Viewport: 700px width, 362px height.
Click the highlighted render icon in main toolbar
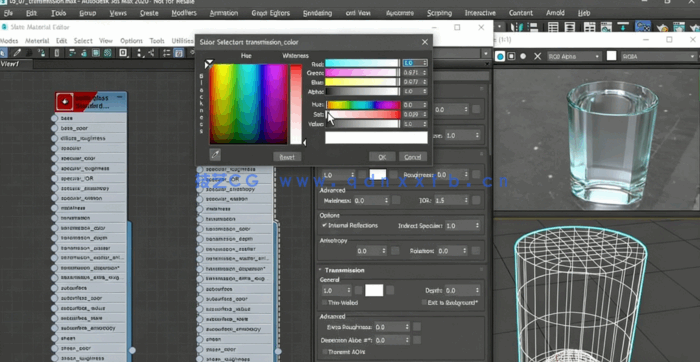(x=643, y=26)
